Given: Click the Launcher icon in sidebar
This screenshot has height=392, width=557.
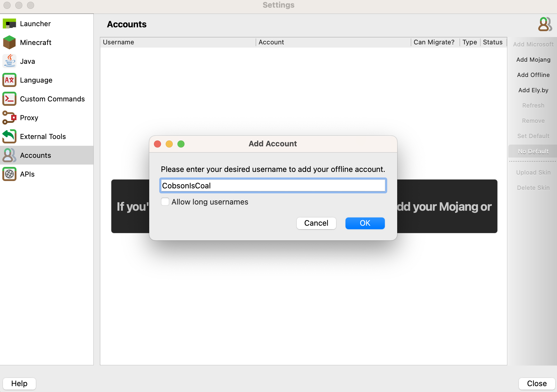Looking at the screenshot, I should 9,24.
